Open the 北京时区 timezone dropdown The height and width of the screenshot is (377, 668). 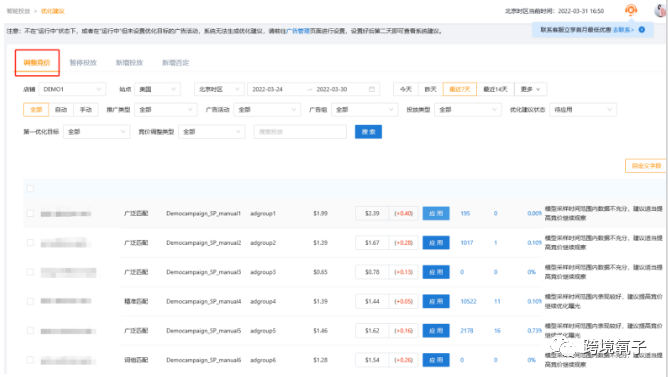coord(219,89)
